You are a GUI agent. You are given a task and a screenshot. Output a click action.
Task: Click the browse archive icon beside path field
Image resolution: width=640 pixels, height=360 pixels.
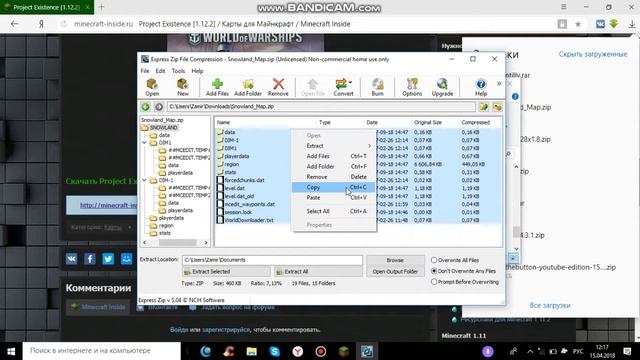point(484,107)
